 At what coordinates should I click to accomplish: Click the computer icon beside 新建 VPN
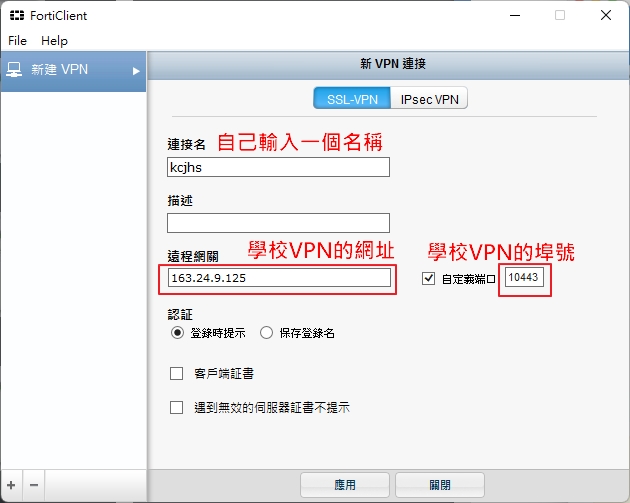point(14,70)
